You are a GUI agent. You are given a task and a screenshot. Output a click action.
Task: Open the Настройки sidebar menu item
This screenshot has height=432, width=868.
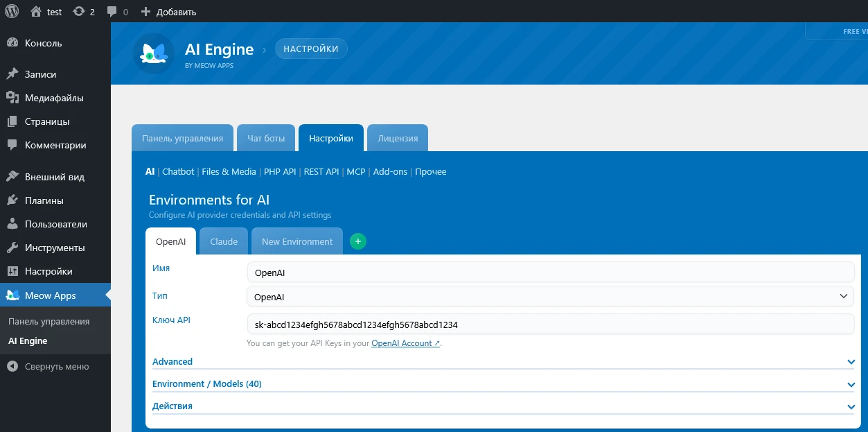point(55,271)
